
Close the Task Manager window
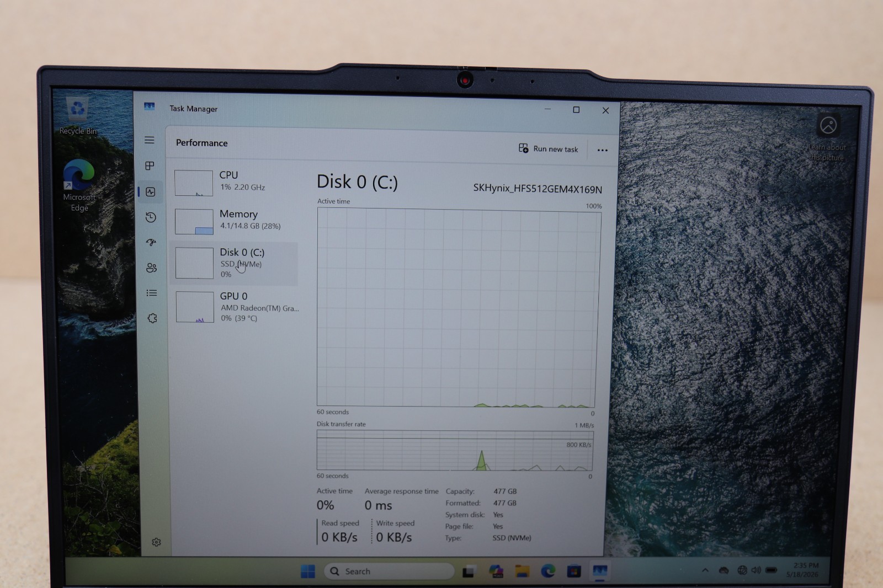coord(605,110)
